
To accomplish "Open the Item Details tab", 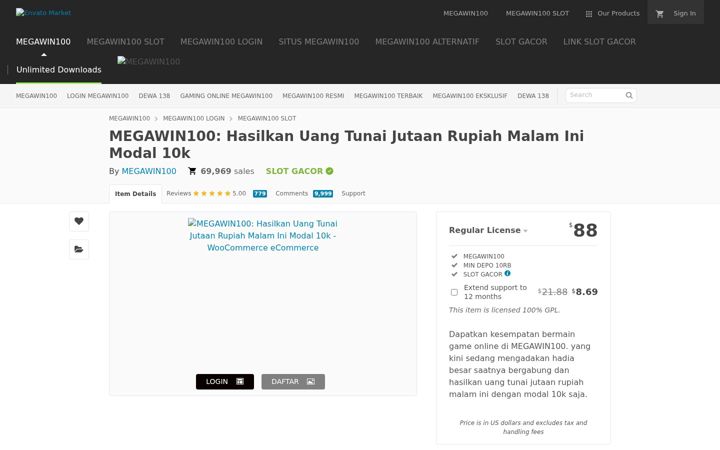I will pyautogui.click(x=135, y=194).
